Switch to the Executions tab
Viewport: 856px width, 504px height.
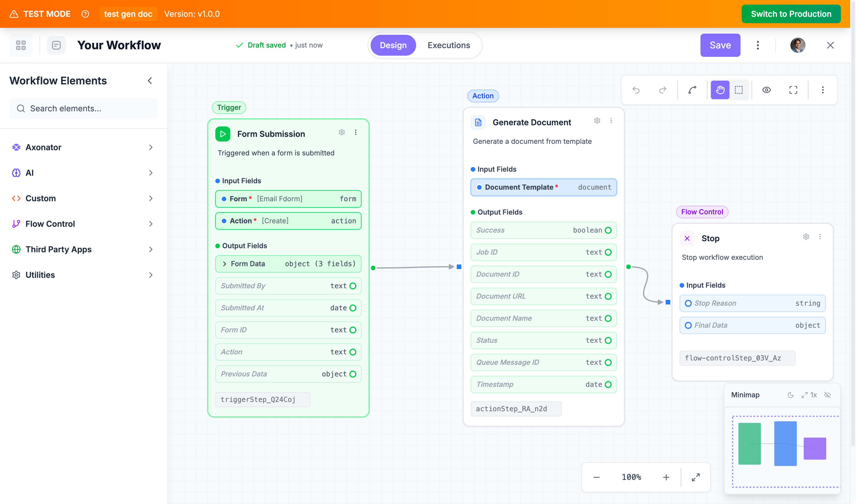(449, 45)
